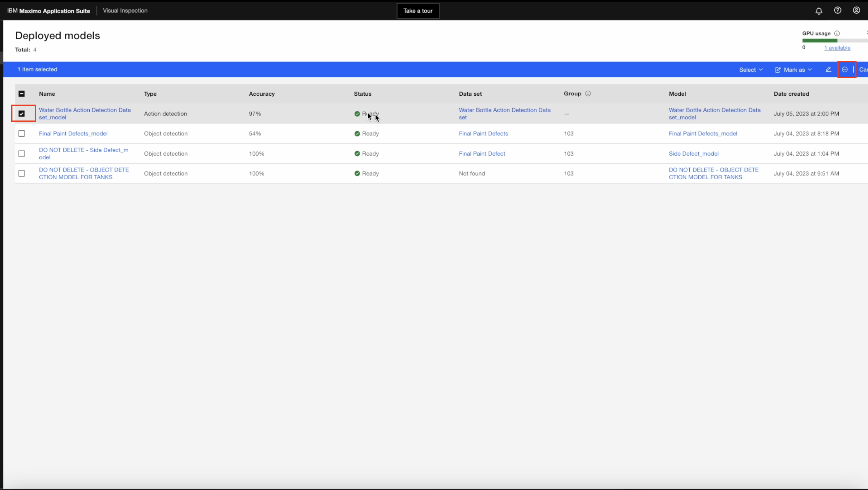
Task: Click the circled-minus remove icon in action bar
Action: click(x=845, y=69)
